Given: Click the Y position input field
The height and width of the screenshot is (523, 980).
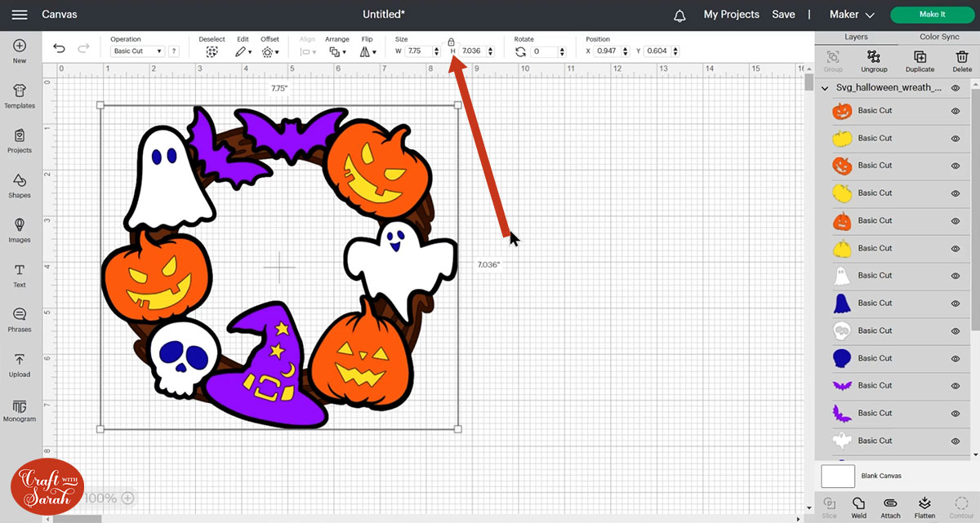Looking at the screenshot, I should [x=657, y=51].
